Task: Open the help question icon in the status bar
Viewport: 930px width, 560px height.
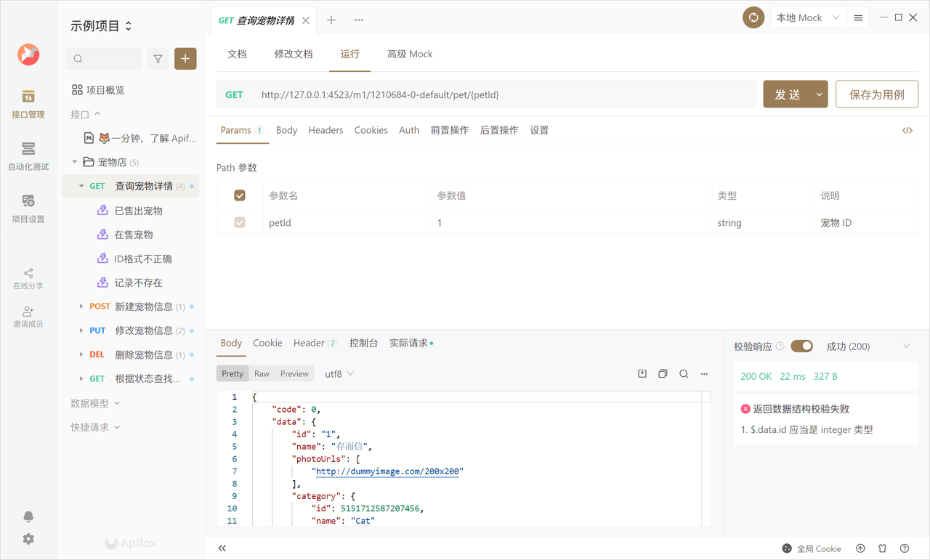Action: 905,548
